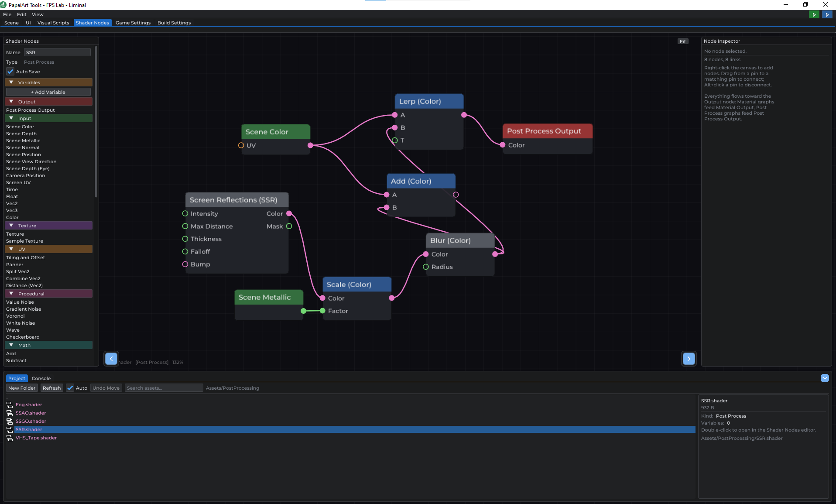Image resolution: width=836 pixels, height=504 pixels.
Task: Select Scene Depth in the Input list
Action: tap(21, 134)
